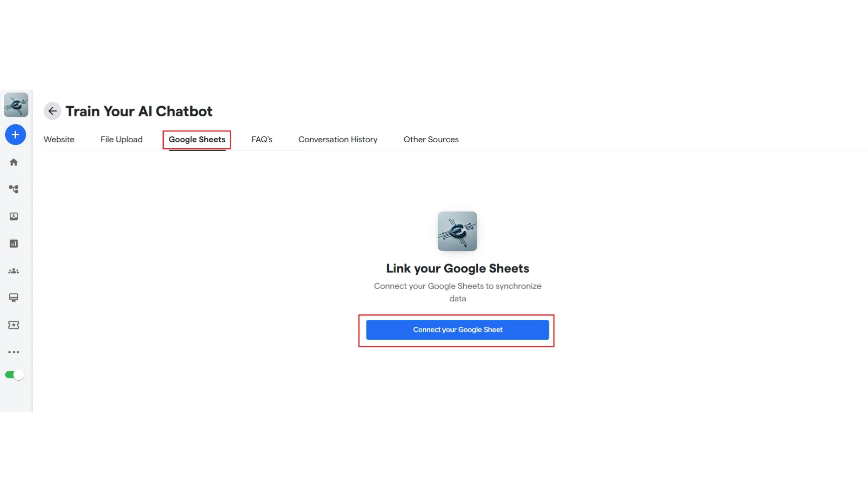
Task: Switch to the Website tab
Action: 59,139
